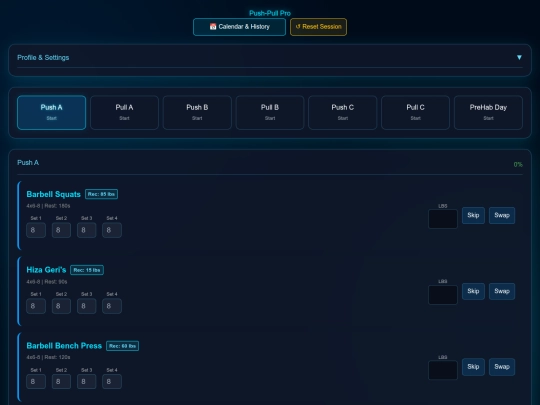Click the Hiza Geri's exercise title

point(46,270)
